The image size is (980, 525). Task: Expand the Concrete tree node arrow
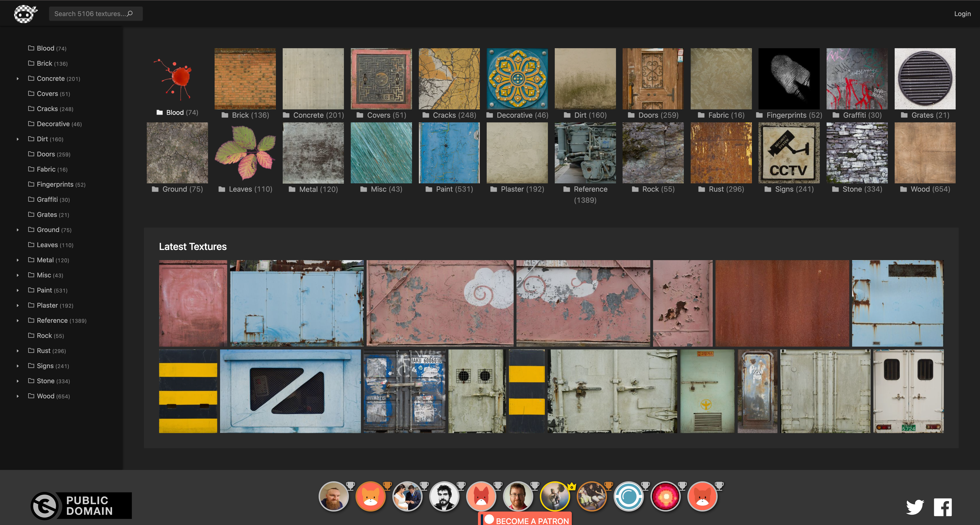[17, 79]
